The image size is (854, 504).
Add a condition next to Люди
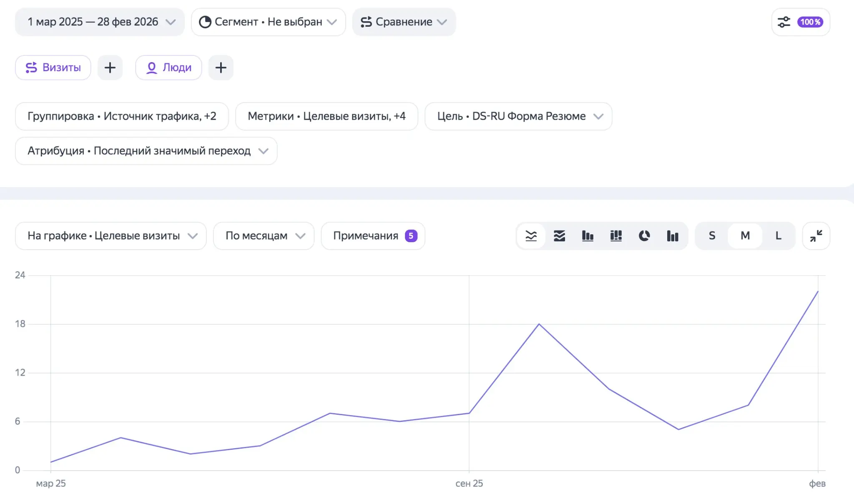[x=221, y=68]
